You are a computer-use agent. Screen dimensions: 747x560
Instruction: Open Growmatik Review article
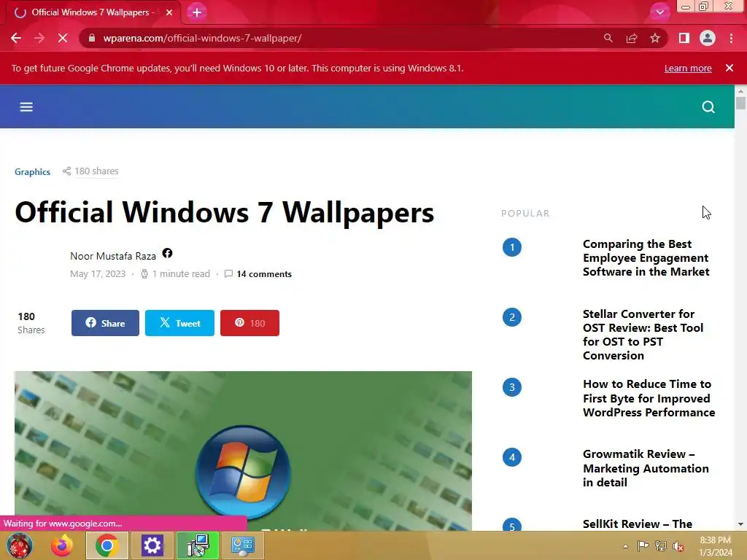point(646,468)
